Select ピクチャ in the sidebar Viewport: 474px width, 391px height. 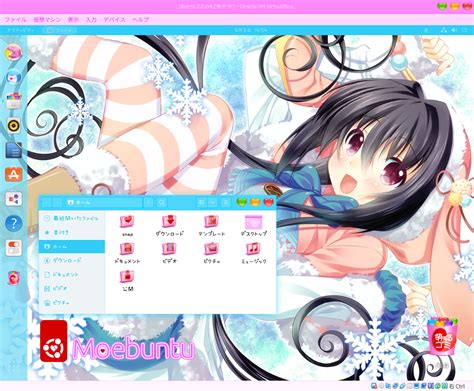[x=72, y=303]
